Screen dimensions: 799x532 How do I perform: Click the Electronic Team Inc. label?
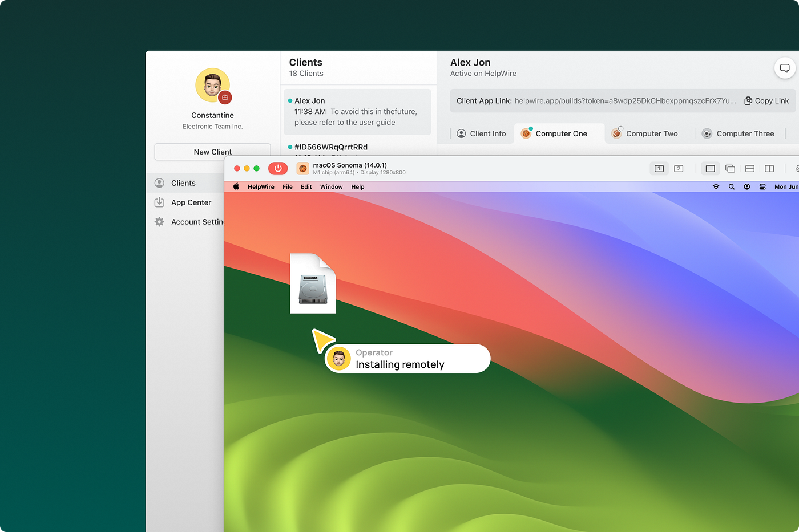coord(212,127)
